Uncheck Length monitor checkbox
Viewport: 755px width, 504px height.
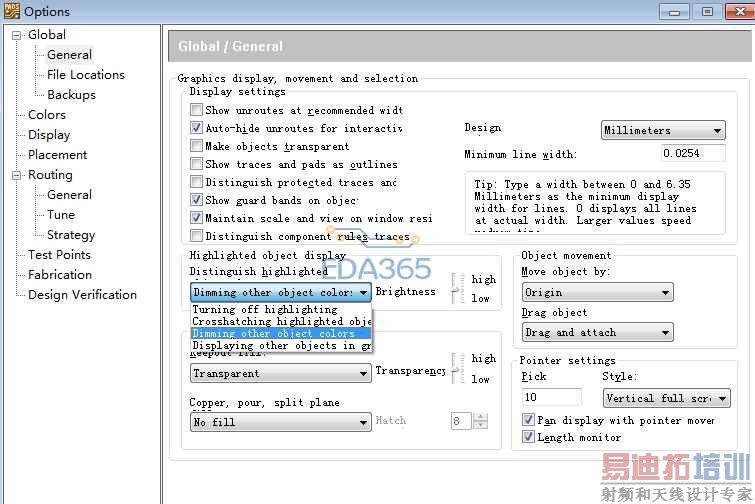point(528,437)
